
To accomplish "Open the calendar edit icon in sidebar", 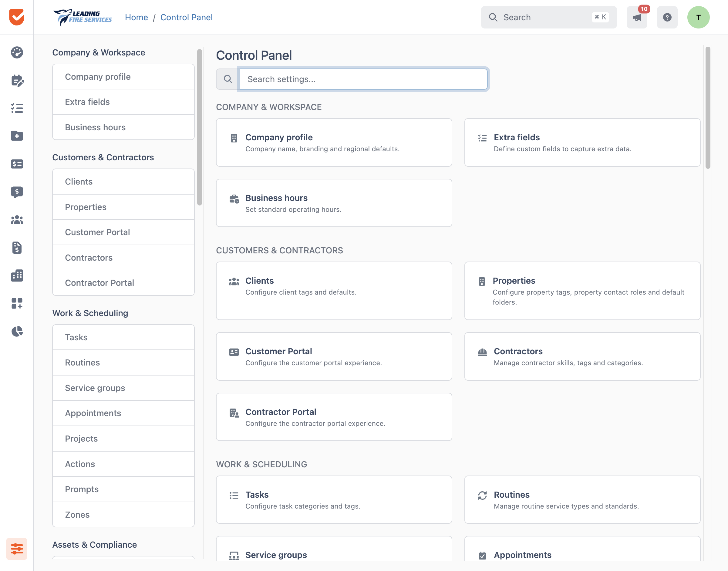I will tap(17, 80).
